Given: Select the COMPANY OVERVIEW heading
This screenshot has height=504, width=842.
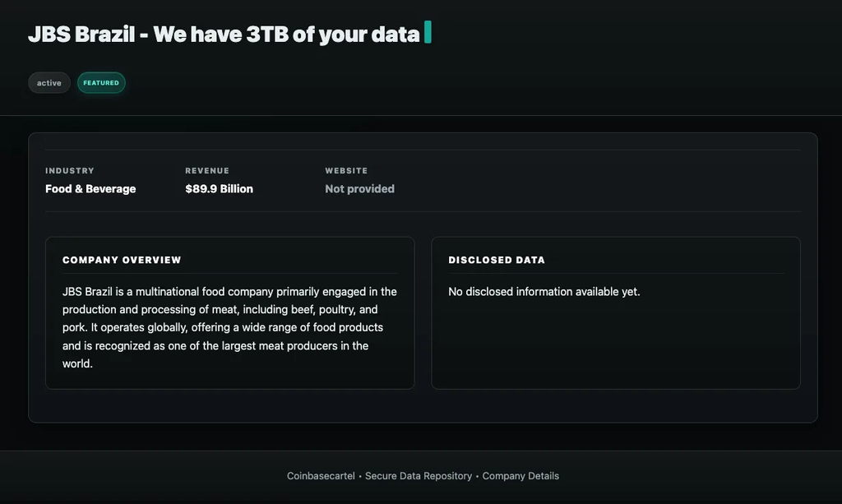Looking at the screenshot, I should 122,260.
